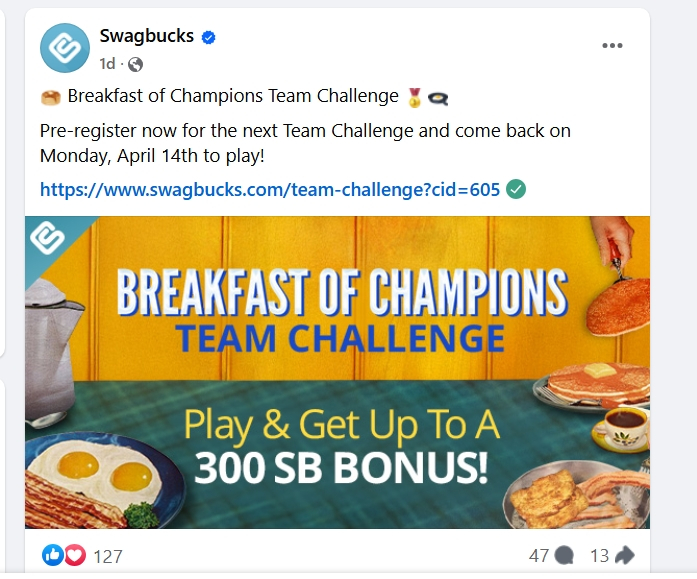Click the Swagbucks logo on banner corner
This screenshot has width=697, height=579.
coord(48,238)
